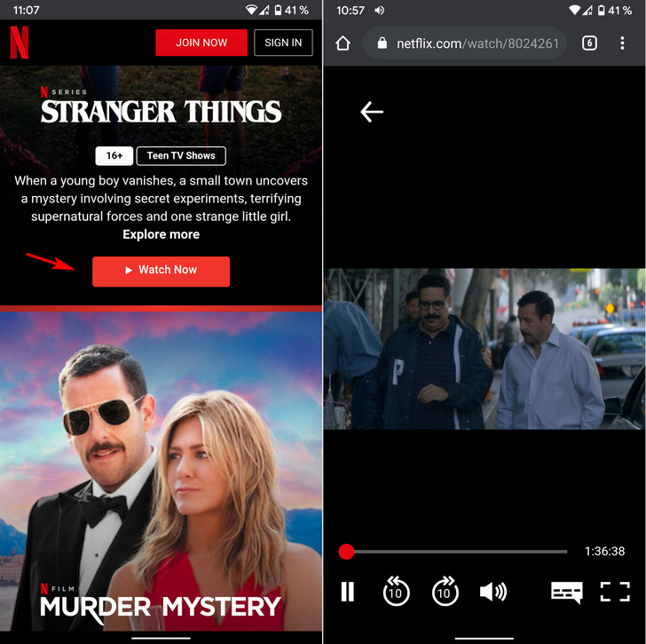Viewport: 646px width, 644px height.
Task: Click the red playback progress scrubber
Action: (x=346, y=552)
